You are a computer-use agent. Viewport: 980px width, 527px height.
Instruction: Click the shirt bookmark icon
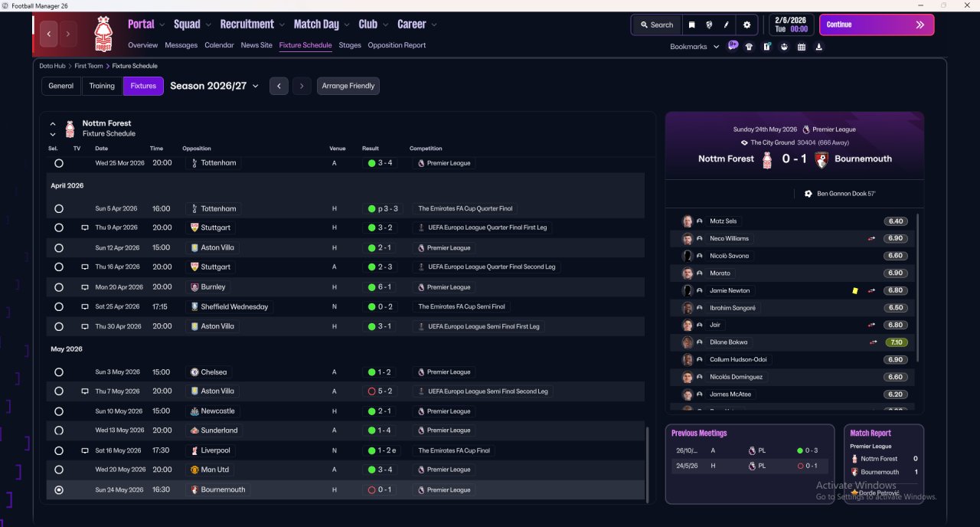(749, 47)
